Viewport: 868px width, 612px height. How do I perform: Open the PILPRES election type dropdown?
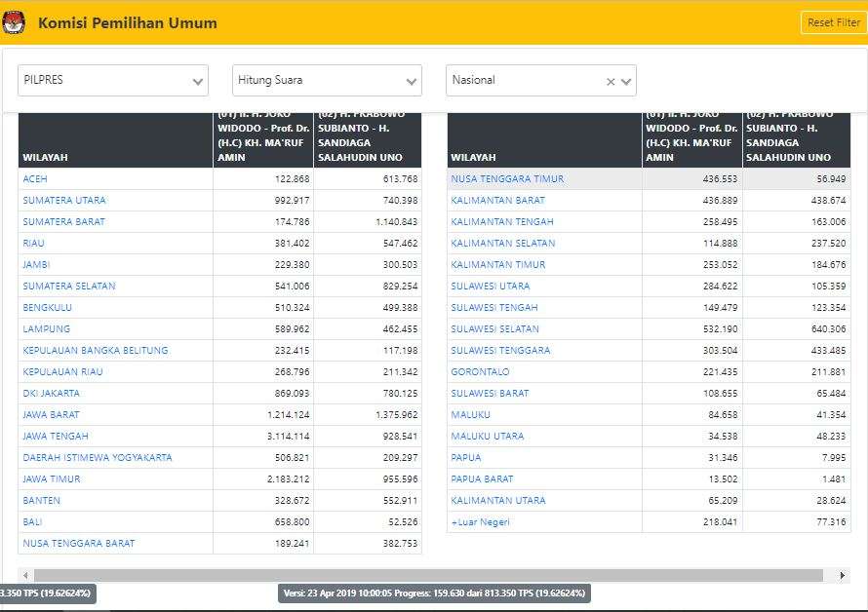pyautogui.click(x=113, y=81)
